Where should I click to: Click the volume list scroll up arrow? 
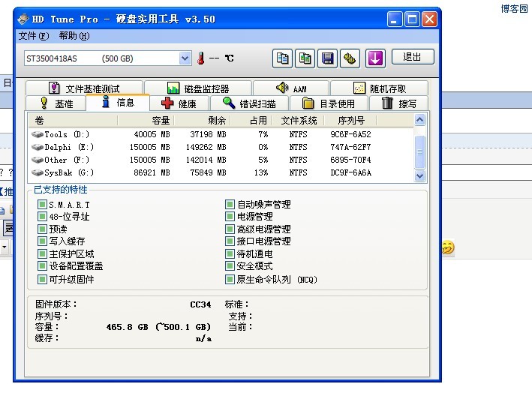tap(419, 120)
